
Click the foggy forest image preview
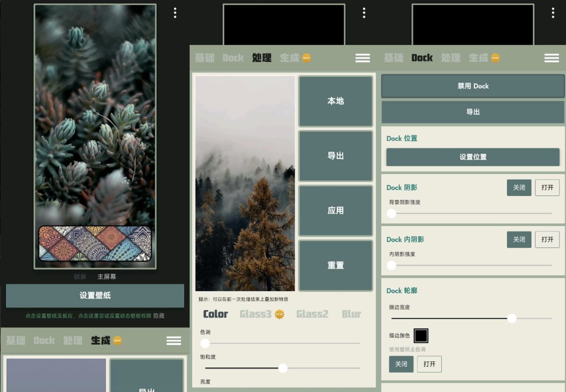click(245, 183)
